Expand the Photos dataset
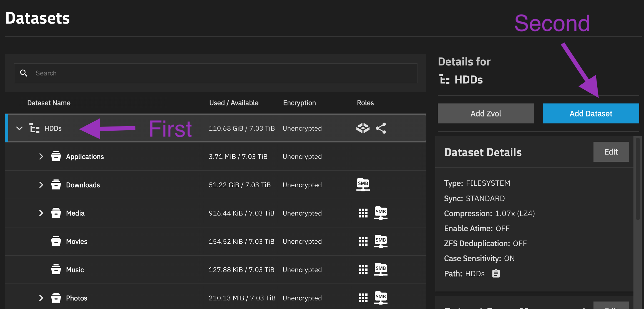644x309 pixels. click(41, 298)
